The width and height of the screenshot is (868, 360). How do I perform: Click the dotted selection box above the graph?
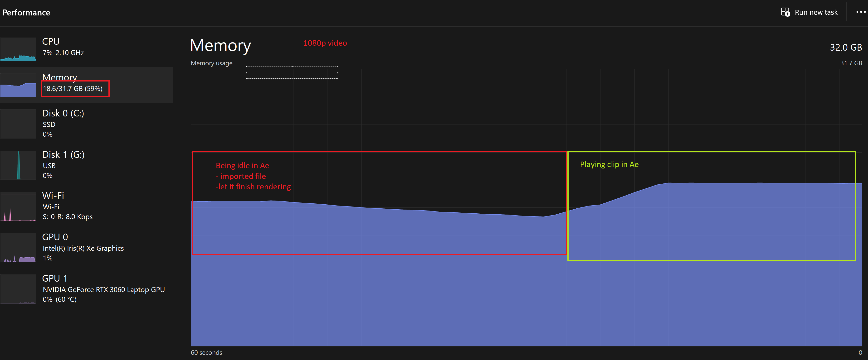pyautogui.click(x=292, y=72)
